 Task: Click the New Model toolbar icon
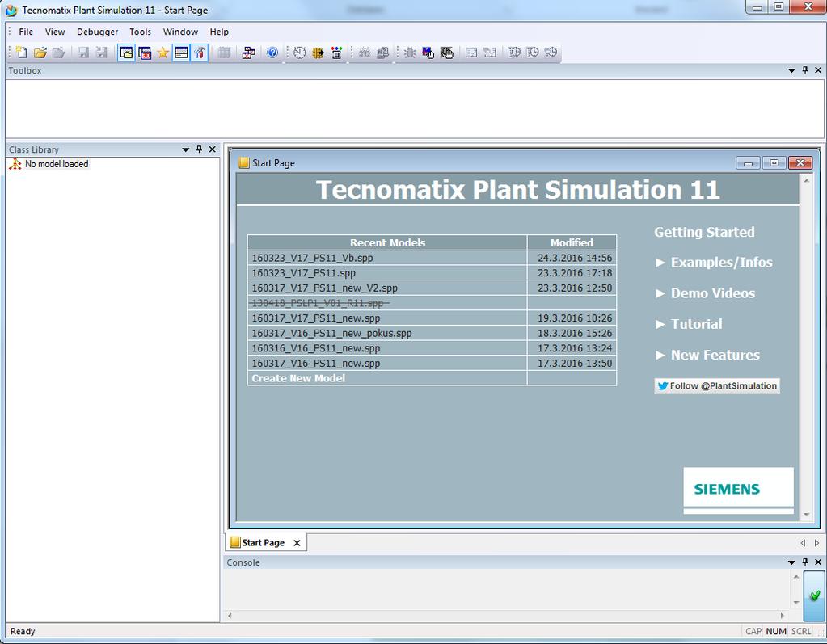coord(22,53)
